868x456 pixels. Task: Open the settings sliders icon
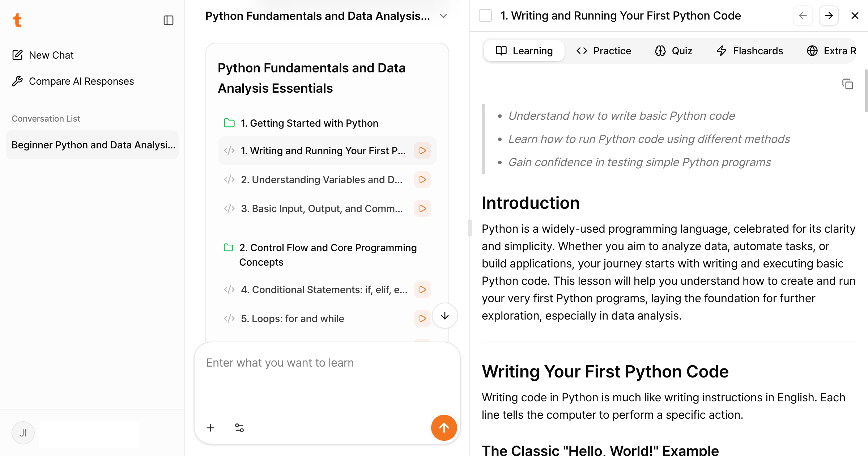tap(239, 428)
